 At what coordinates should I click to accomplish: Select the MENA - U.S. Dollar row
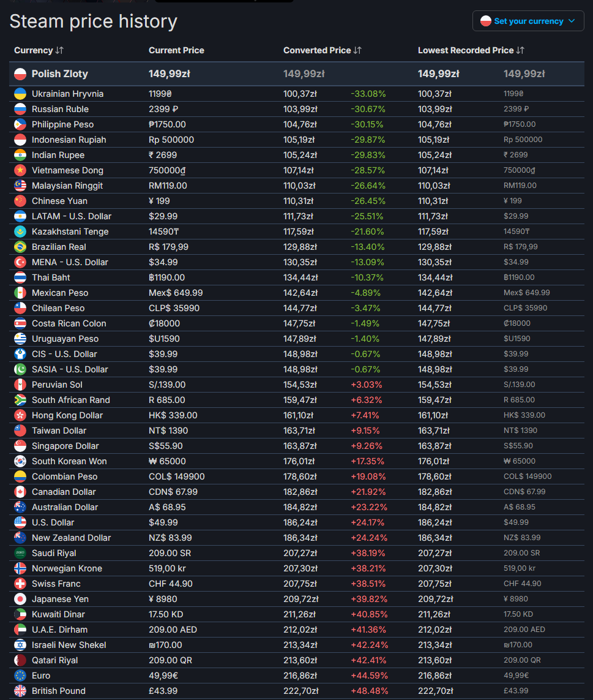point(297,262)
